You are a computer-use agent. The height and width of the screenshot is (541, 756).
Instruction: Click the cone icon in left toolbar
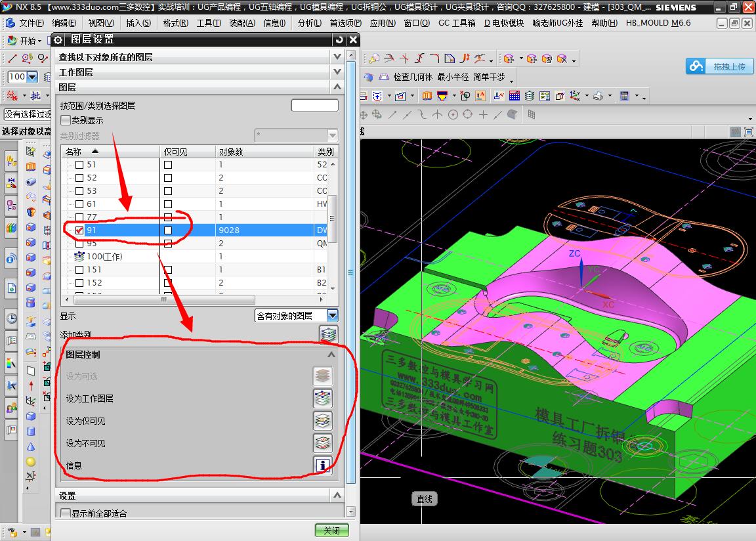(31, 446)
